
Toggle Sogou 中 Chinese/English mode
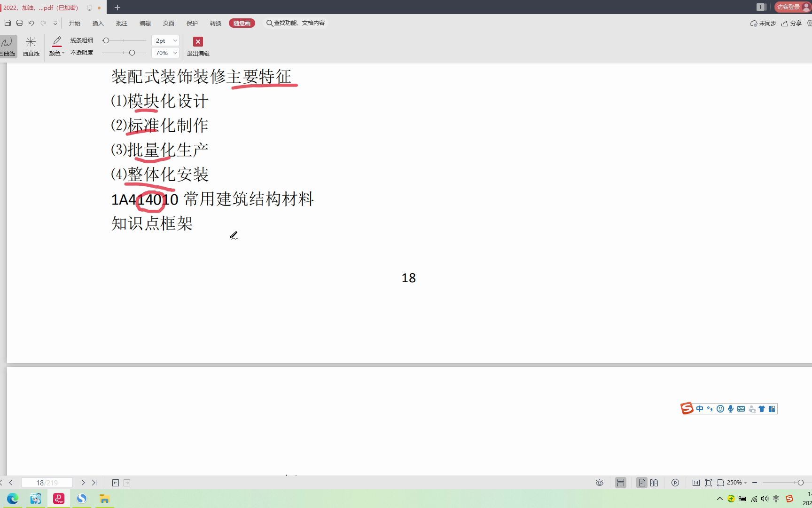pyautogui.click(x=700, y=409)
